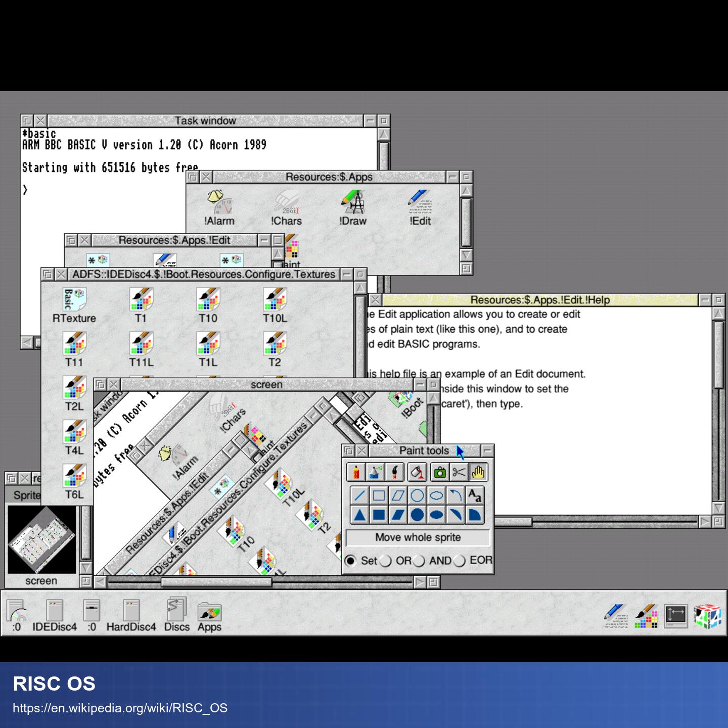Select the T6L texture sprite file
This screenshot has height=728, width=728.
pyautogui.click(x=74, y=482)
